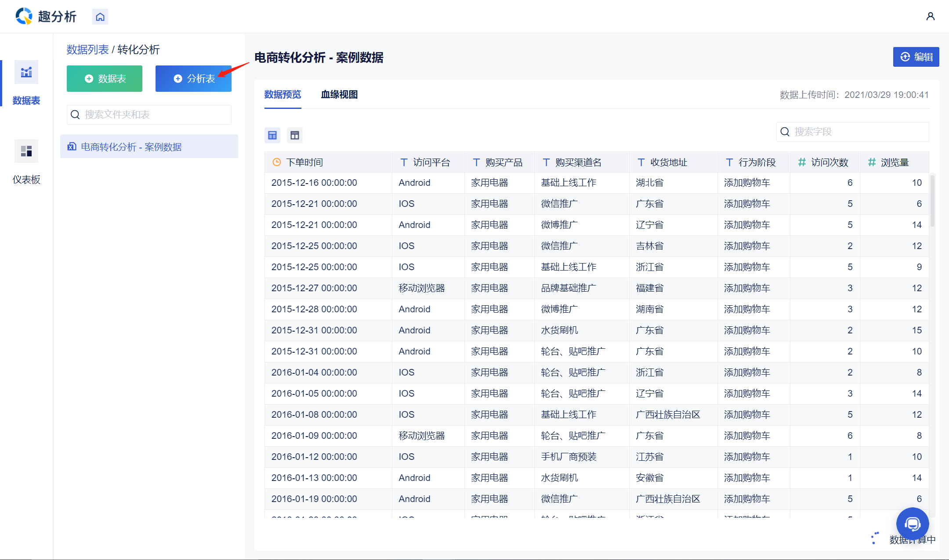Open the 仪表板 dashboard sidebar icon
The height and width of the screenshot is (560, 949).
tap(26, 152)
